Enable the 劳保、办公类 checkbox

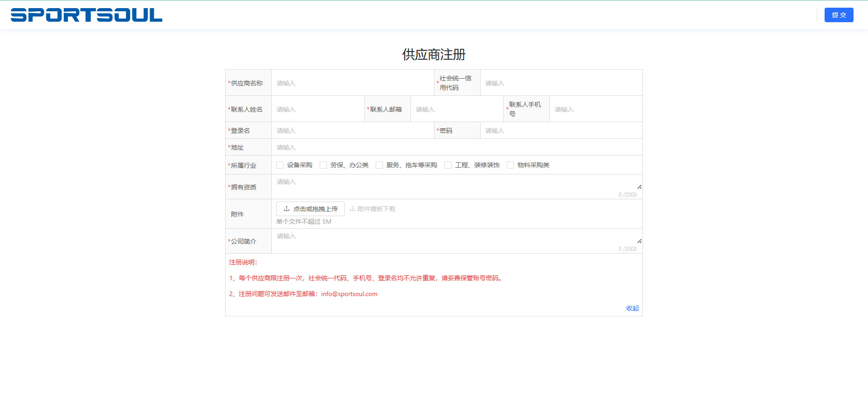click(323, 165)
